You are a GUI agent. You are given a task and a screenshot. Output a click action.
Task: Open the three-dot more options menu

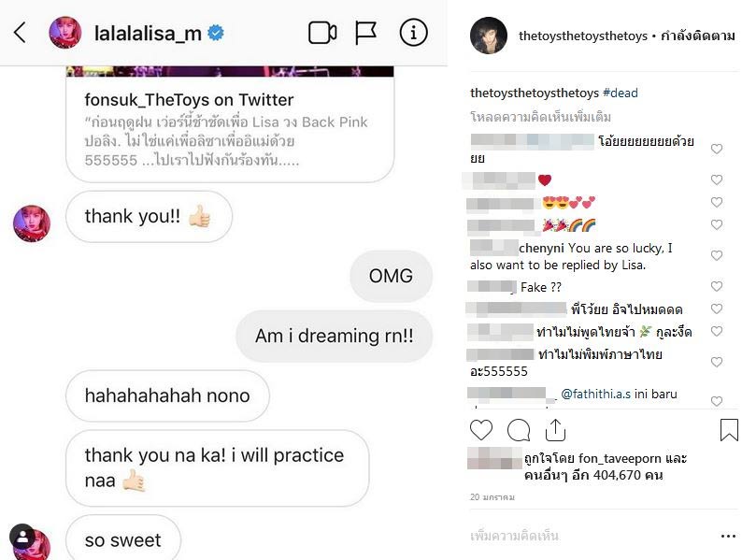click(728, 536)
